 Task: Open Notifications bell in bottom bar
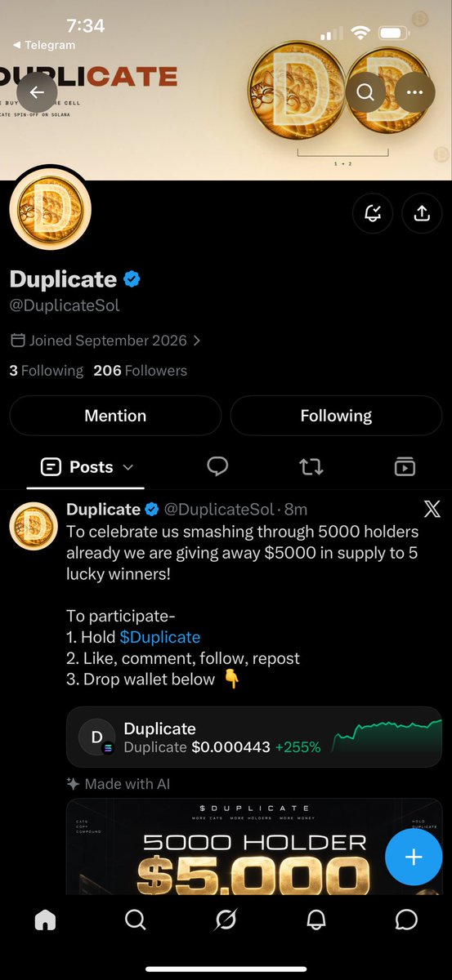tap(316, 920)
